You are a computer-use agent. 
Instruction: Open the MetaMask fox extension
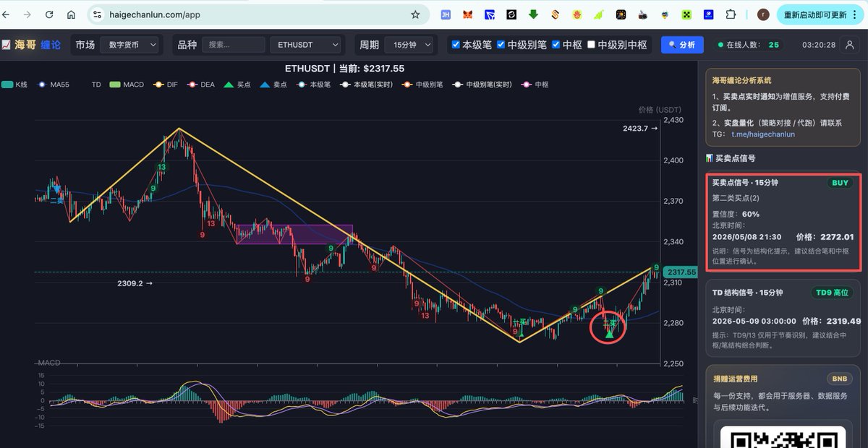coord(467,14)
